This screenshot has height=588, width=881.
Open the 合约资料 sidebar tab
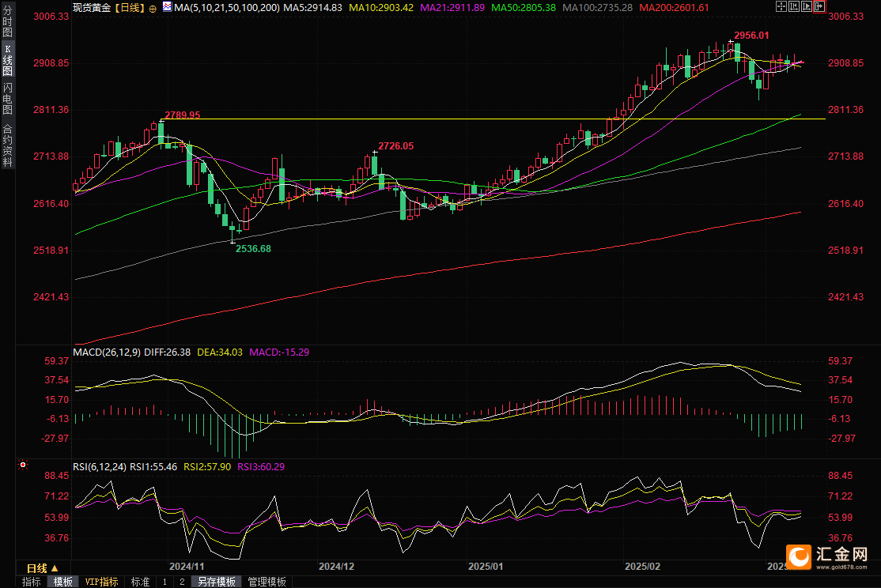click(x=7, y=145)
